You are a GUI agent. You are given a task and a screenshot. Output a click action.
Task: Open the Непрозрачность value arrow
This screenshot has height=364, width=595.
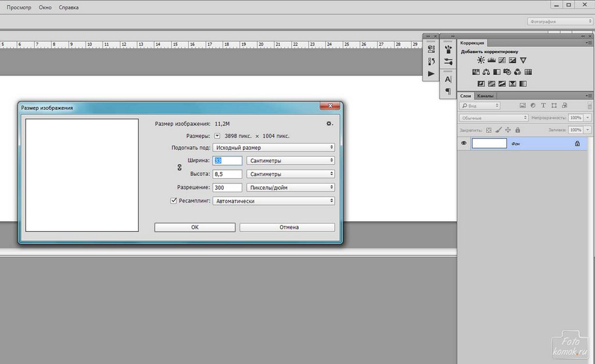point(588,118)
